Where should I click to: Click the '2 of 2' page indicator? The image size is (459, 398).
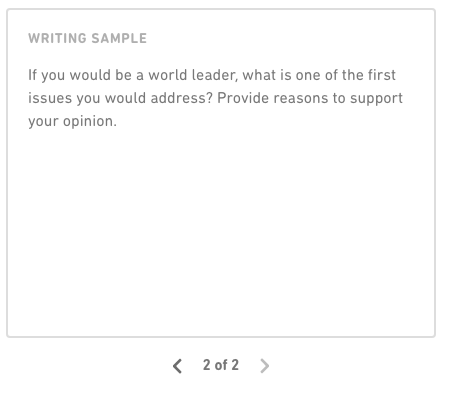[x=221, y=365]
